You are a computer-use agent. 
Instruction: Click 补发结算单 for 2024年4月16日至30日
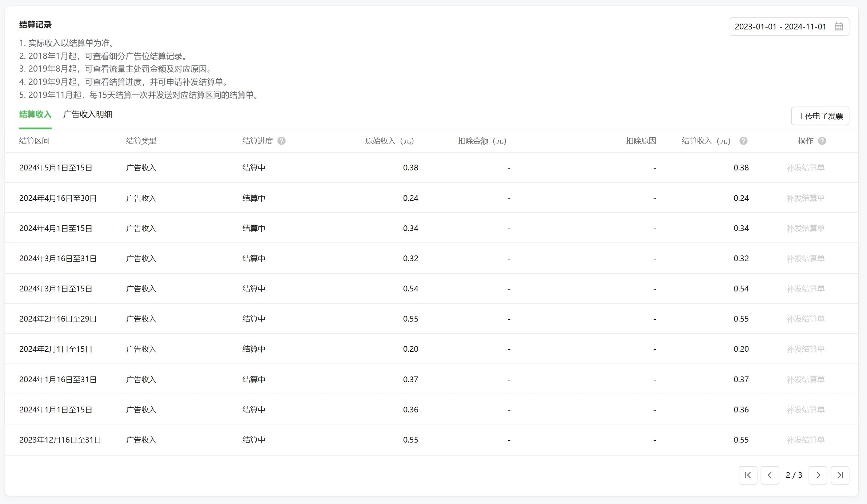click(x=806, y=198)
